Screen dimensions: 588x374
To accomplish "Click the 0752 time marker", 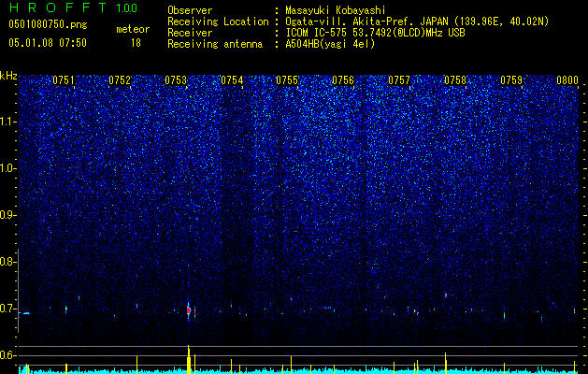I will [x=120, y=80].
